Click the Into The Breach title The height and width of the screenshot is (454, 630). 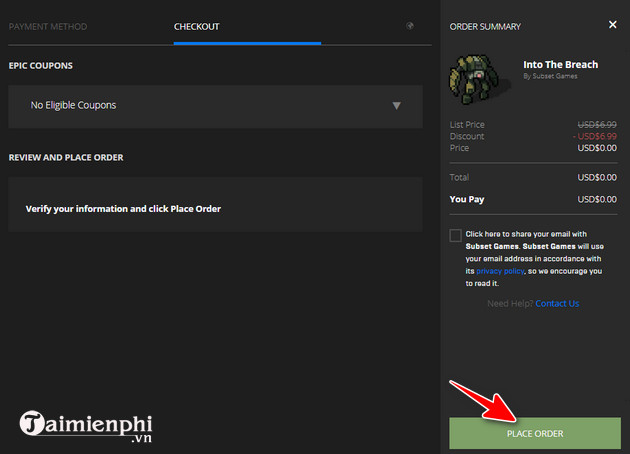coord(560,65)
